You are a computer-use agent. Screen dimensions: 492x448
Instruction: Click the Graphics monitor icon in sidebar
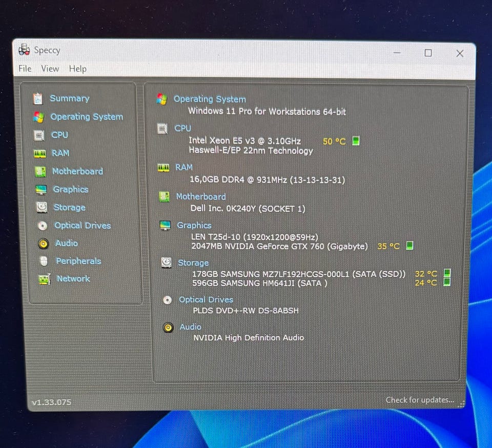tap(41, 190)
